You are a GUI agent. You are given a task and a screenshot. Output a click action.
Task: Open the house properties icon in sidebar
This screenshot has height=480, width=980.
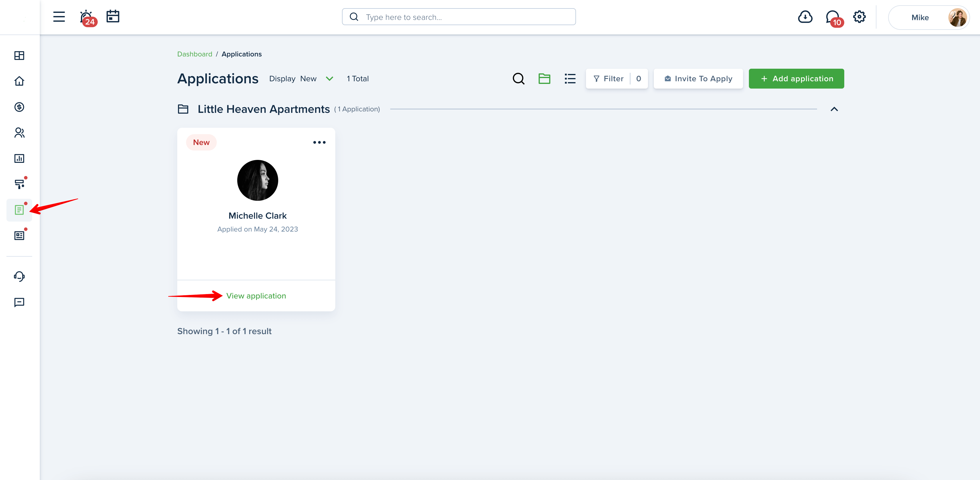[x=19, y=81]
